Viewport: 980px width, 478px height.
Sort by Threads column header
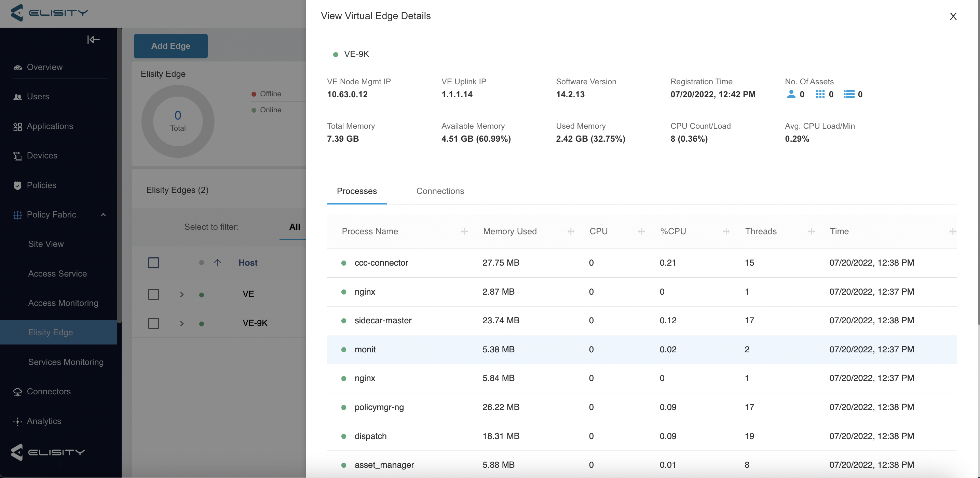click(761, 231)
